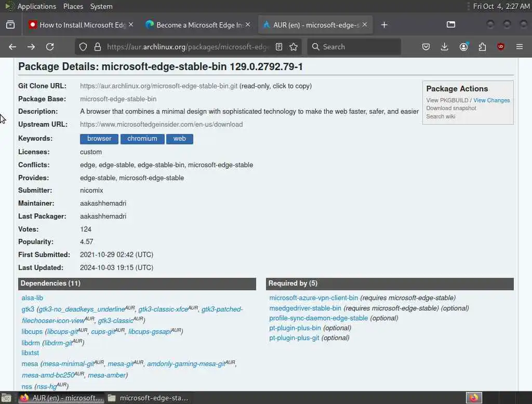Click the web keyword tag
This screenshot has height=404, width=532.
[179, 139]
